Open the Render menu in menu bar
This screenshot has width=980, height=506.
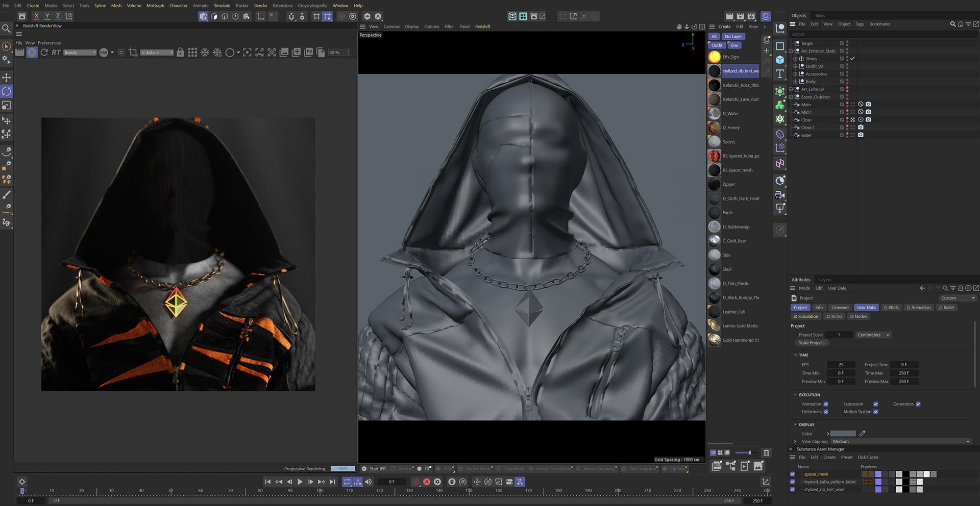coord(261,6)
